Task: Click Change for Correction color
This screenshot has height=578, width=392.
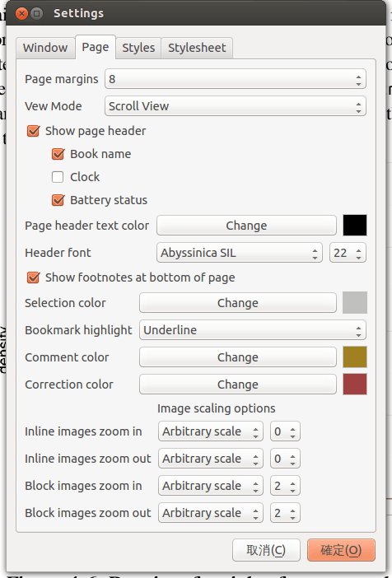Action: (x=238, y=385)
